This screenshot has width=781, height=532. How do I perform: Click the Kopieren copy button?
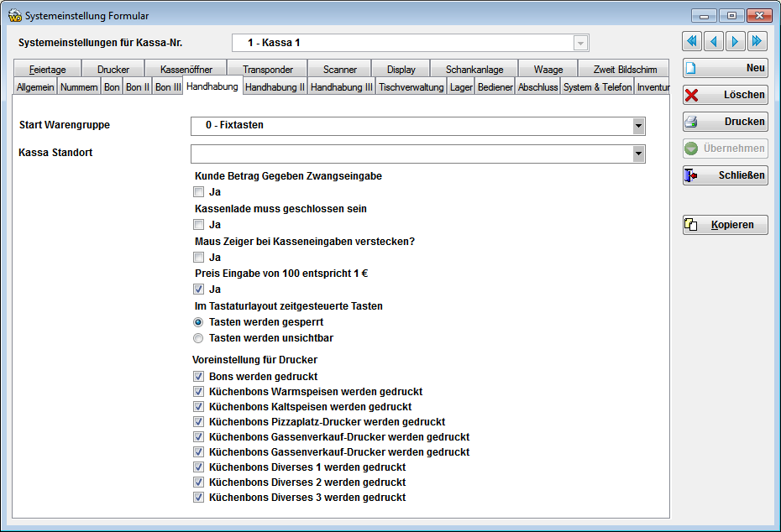tap(726, 225)
